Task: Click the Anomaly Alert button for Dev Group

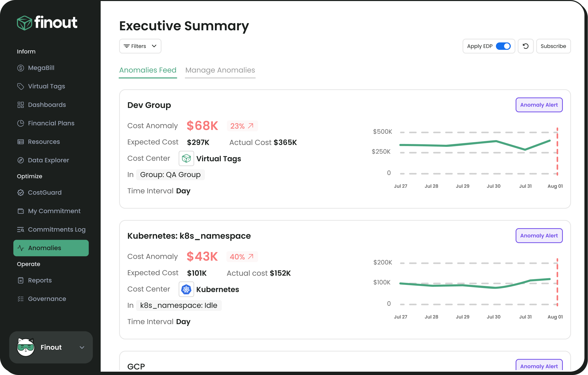Action: coord(539,104)
